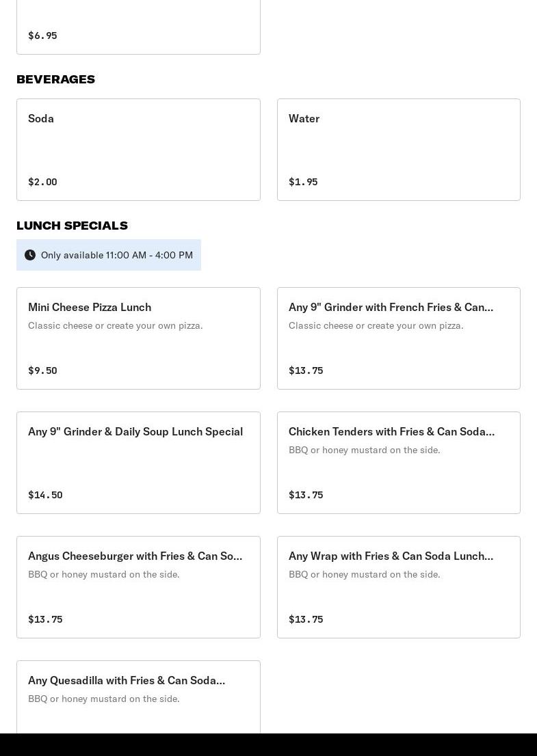Click description text under Any Wrap special
This screenshot has width=537, height=756.
(364, 574)
